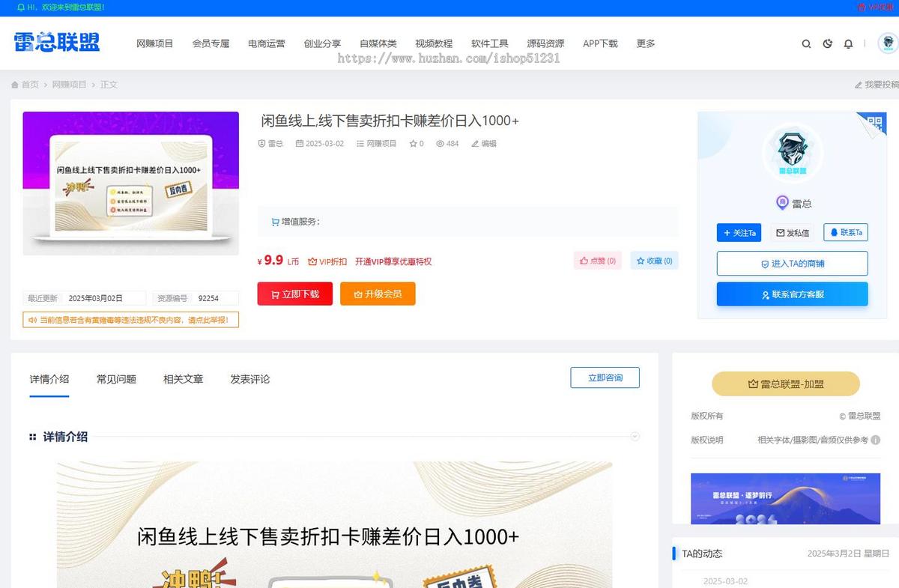The width and height of the screenshot is (899, 588).
Task: Open 自媒体类 nav menu
Action: tap(378, 43)
